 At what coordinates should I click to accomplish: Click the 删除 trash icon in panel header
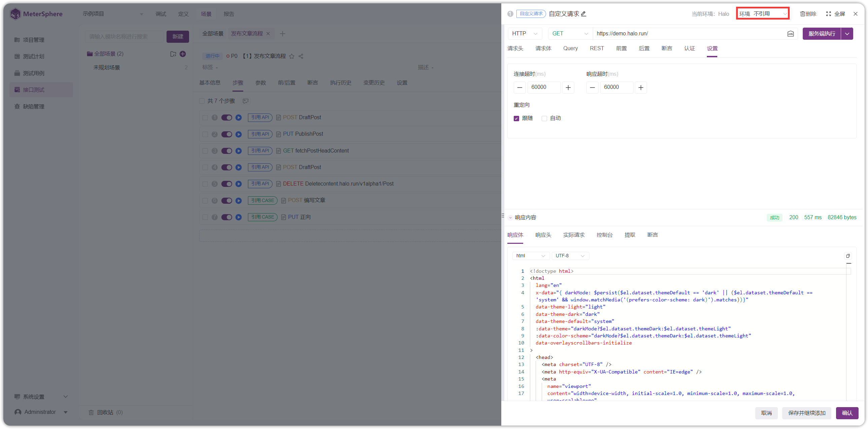pyautogui.click(x=808, y=14)
